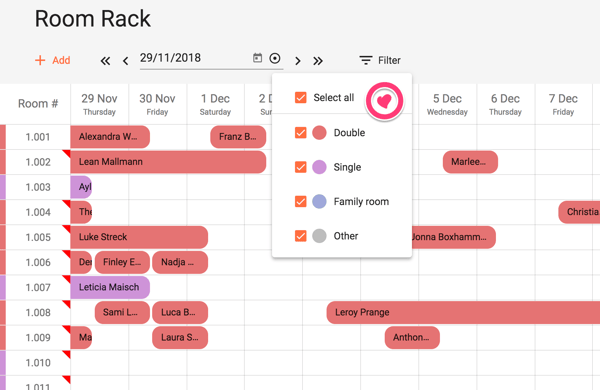This screenshot has height=390, width=600.
Task: Click the 30 Nov Friday column header
Action: 157,104
